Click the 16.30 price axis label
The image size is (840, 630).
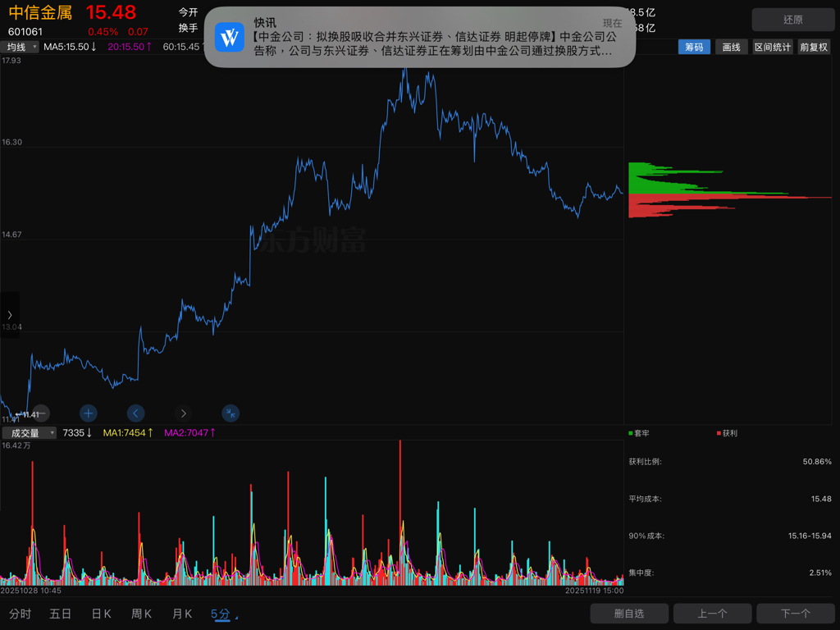pyautogui.click(x=11, y=142)
